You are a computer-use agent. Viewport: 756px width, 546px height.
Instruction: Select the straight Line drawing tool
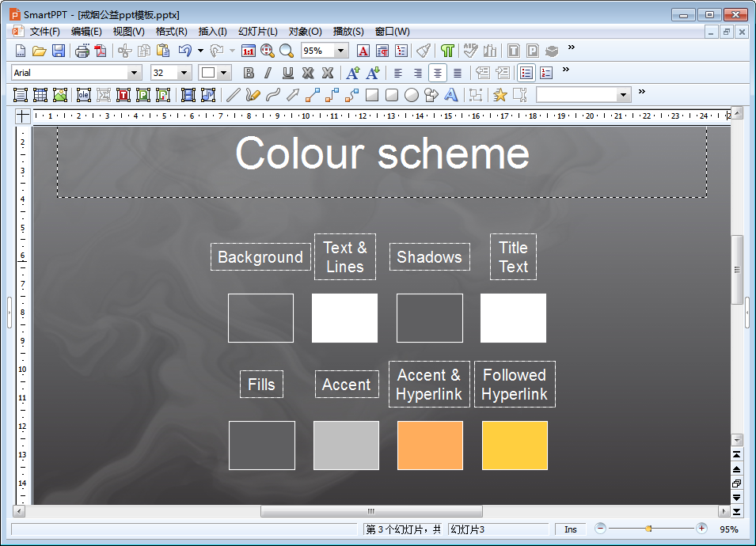[x=233, y=95]
